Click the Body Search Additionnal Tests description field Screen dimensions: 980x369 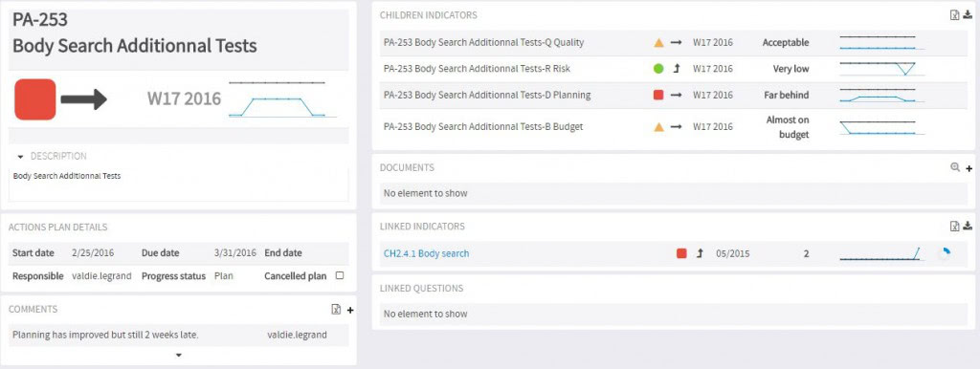click(178, 184)
